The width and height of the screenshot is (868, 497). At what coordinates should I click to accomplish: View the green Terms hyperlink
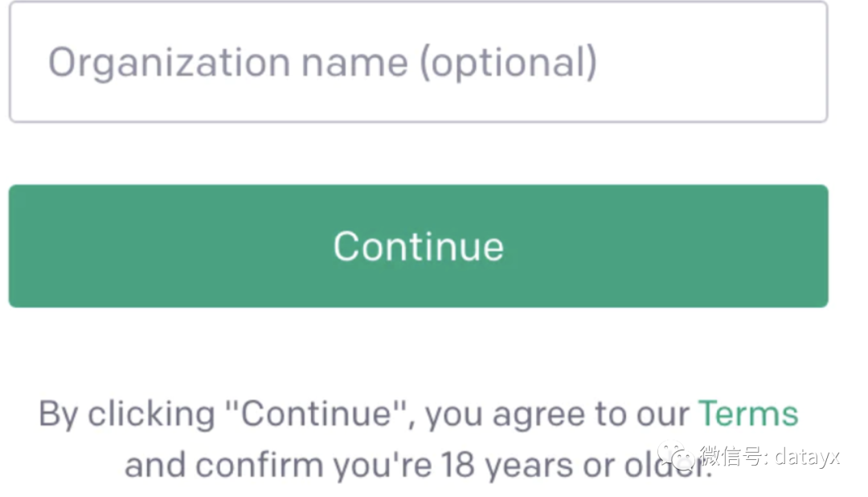(x=748, y=414)
